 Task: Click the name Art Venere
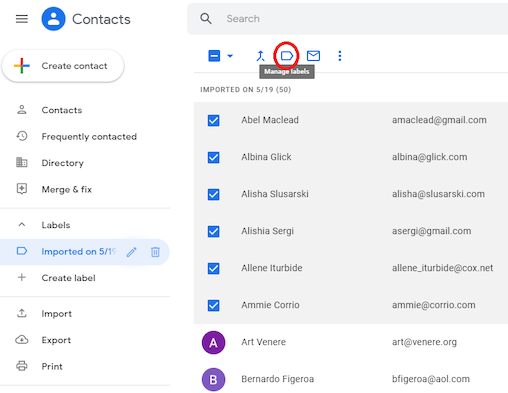point(264,342)
